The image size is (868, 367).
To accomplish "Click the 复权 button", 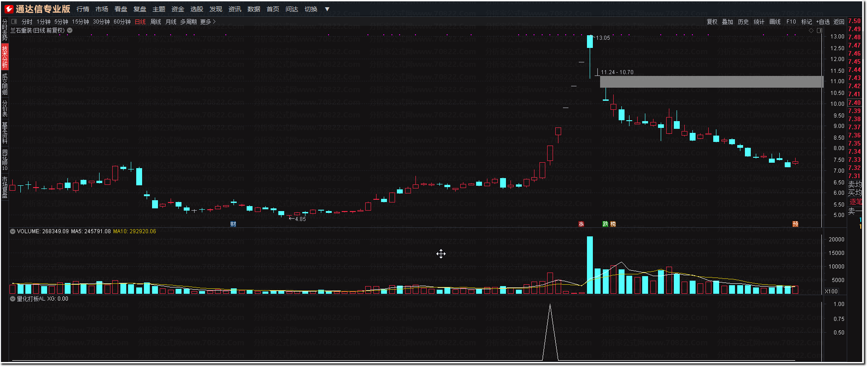I will (x=712, y=22).
